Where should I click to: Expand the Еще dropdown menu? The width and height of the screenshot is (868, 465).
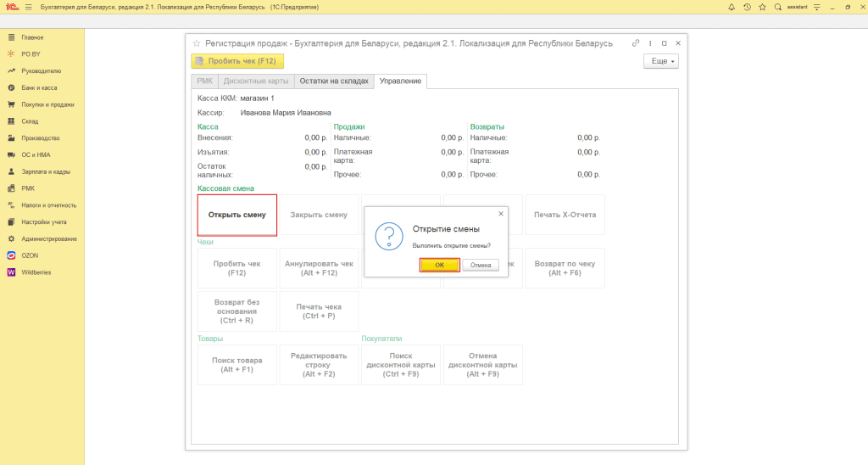[x=661, y=61]
